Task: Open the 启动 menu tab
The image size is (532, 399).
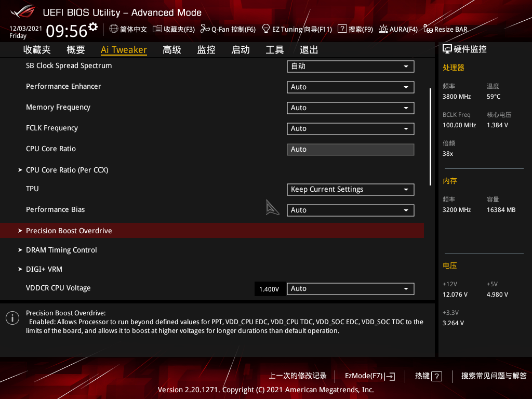Action: tap(240, 49)
